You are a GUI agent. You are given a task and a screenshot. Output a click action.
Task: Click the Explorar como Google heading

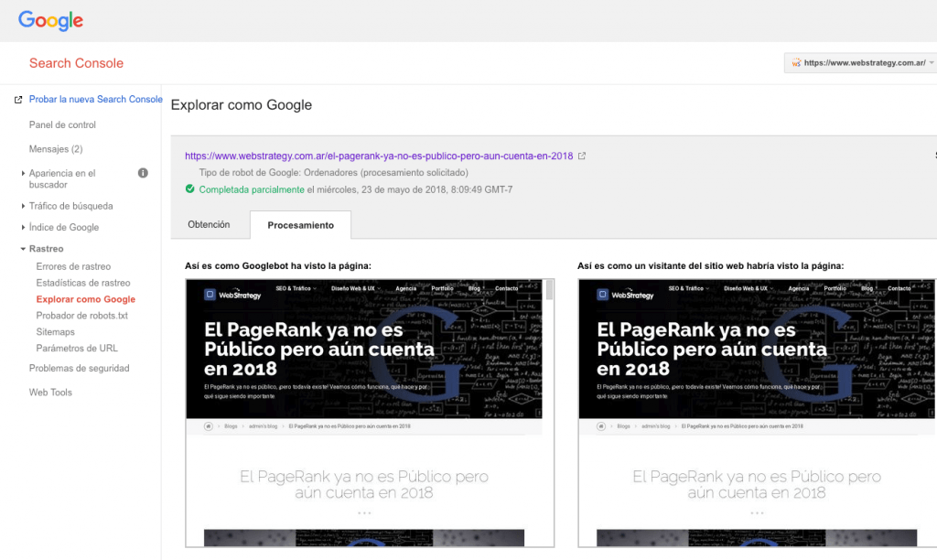pyautogui.click(x=242, y=105)
